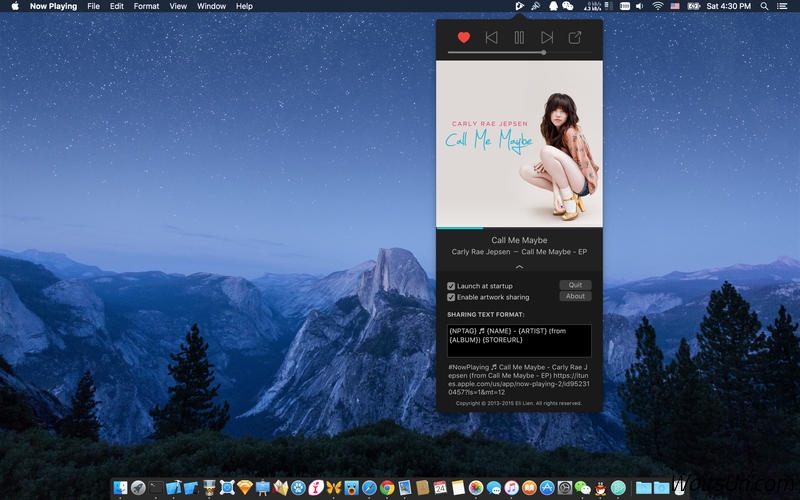Click the Carly Rae Jepsen artist line

tap(519, 252)
